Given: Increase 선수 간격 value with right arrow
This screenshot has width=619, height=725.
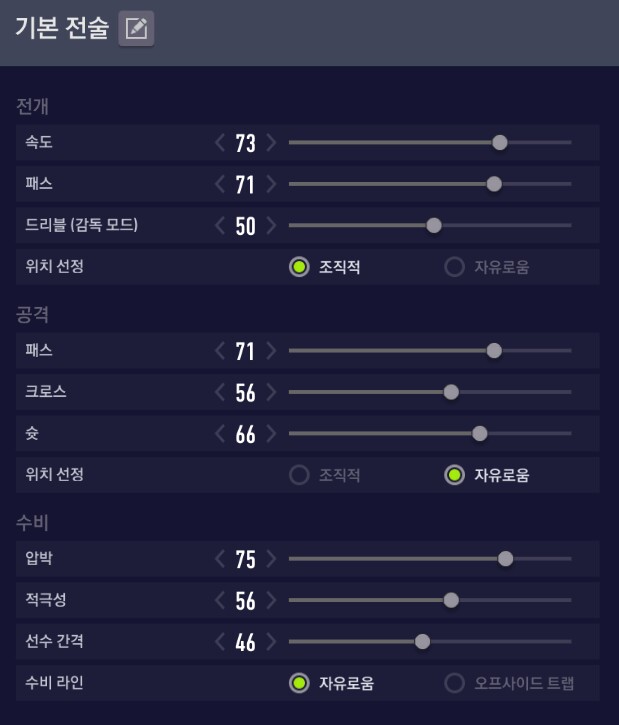Looking at the screenshot, I should 271,642.
